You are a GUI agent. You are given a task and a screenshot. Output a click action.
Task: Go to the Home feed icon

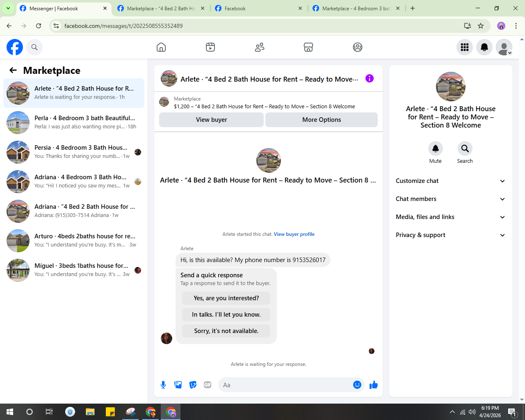tap(161, 47)
